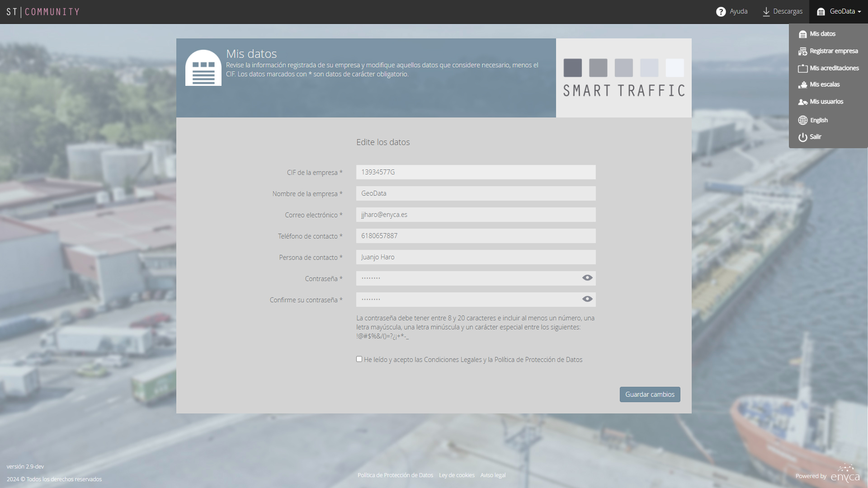Image resolution: width=868 pixels, height=488 pixels.
Task: Collapse the GeoData user dropdown
Action: (x=839, y=12)
